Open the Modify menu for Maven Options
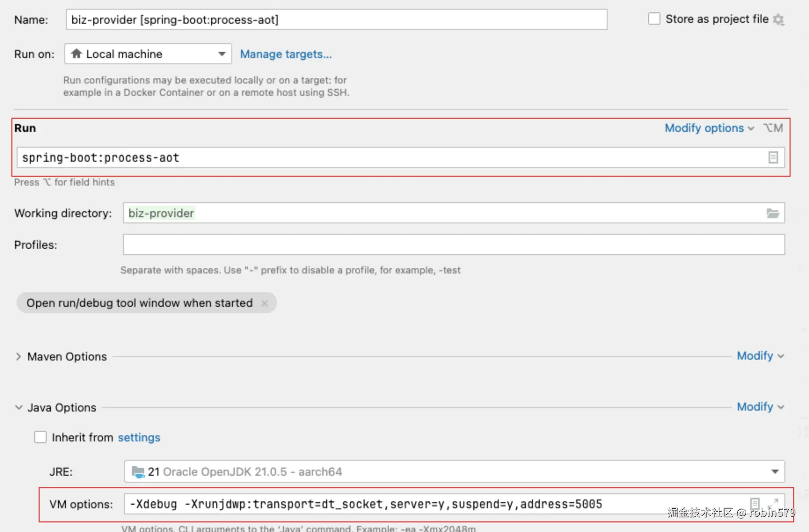The image size is (809, 532). point(760,356)
